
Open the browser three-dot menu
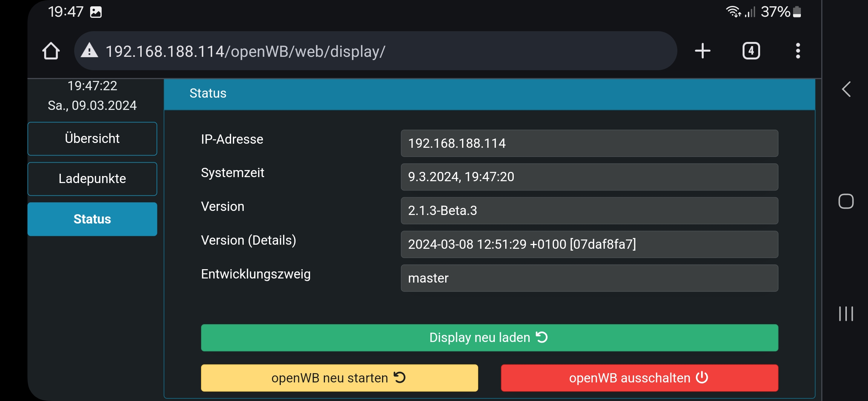pos(798,51)
